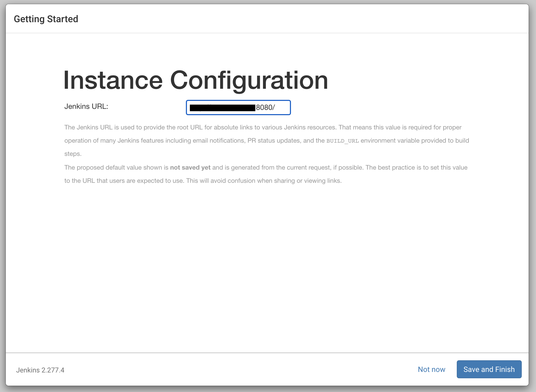Skip setup via the Not now link
536x392 pixels.
point(431,369)
